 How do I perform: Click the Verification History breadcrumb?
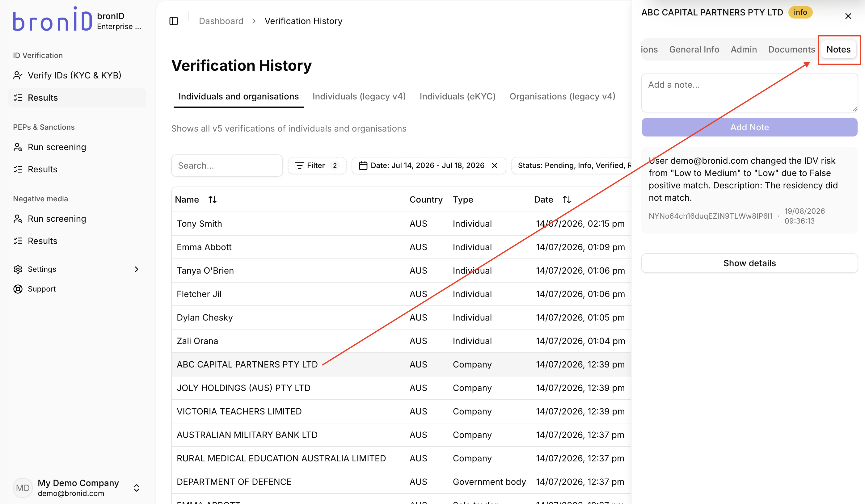303,21
